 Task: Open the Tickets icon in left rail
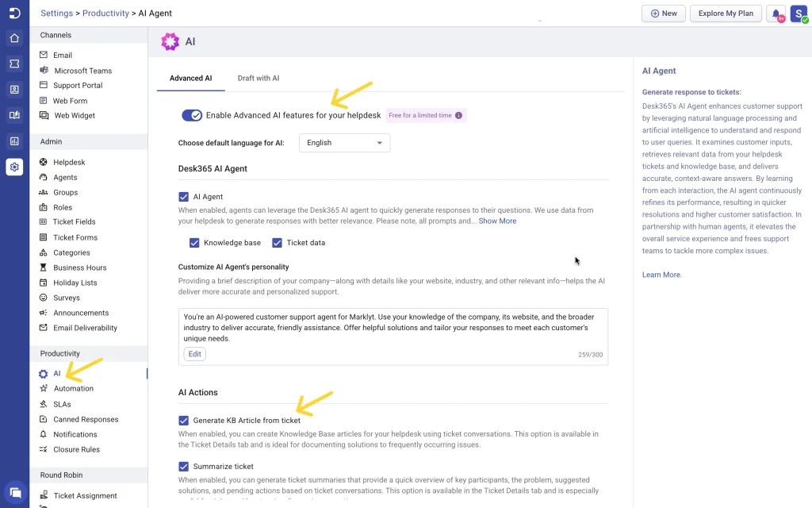pyautogui.click(x=14, y=63)
